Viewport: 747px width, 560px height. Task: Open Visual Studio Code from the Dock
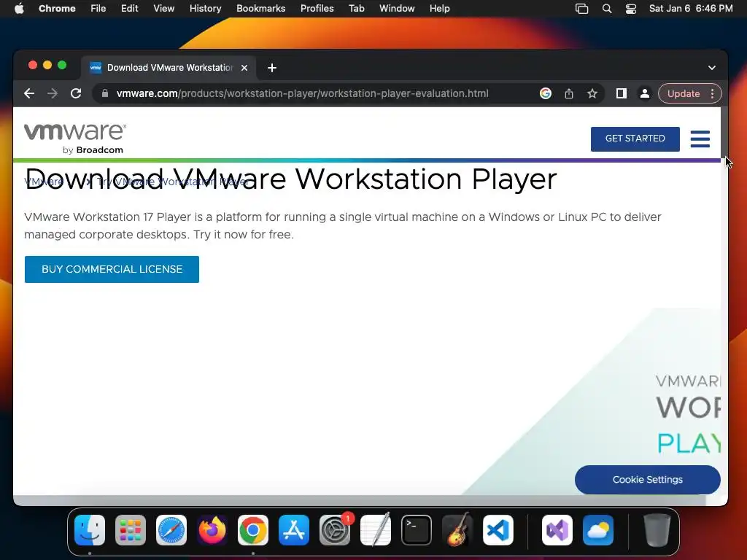coord(498,530)
